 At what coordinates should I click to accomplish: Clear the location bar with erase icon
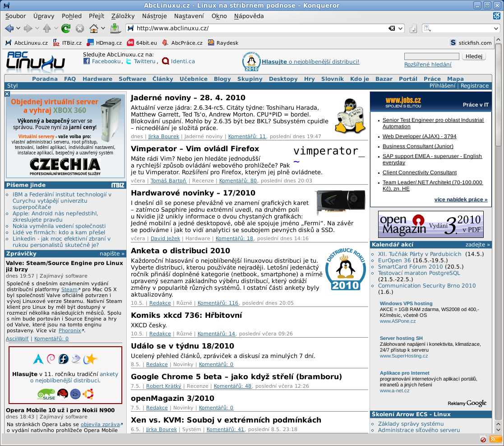click(x=392, y=28)
